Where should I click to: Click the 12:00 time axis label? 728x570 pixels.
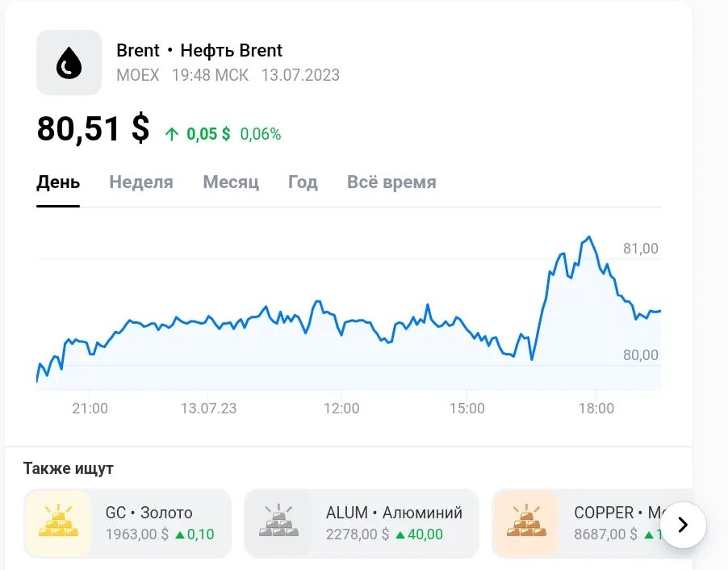[x=341, y=409]
